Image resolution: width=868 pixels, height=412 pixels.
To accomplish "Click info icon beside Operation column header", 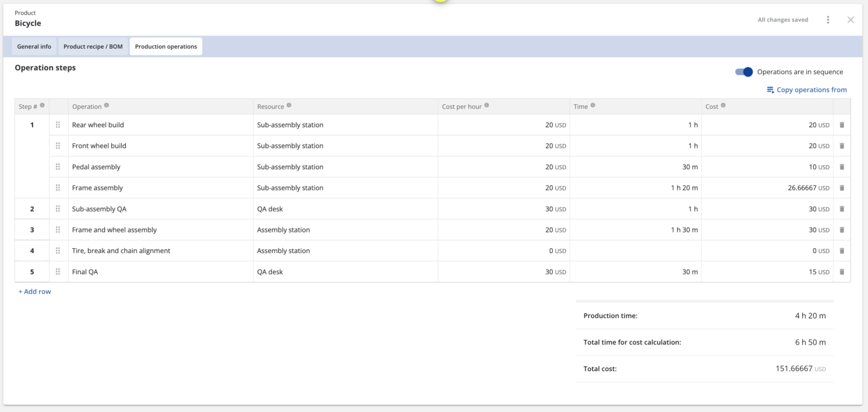I will pyautogui.click(x=107, y=105).
